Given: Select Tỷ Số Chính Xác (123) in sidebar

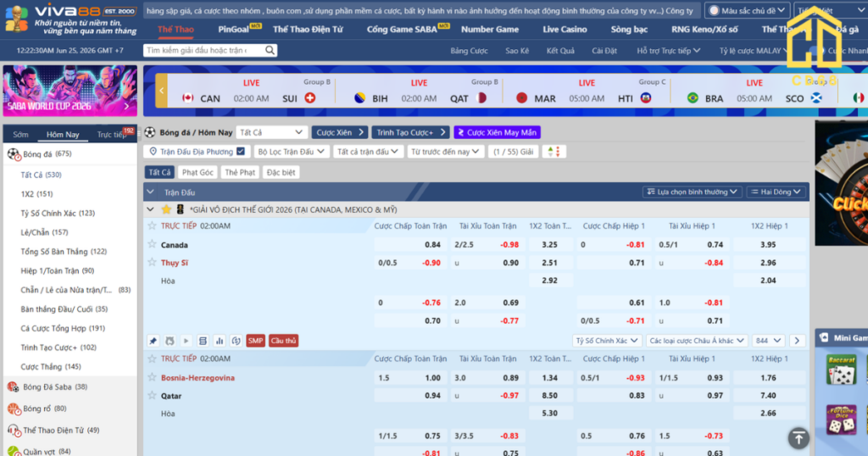Looking at the screenshot, I should [58, 213].
